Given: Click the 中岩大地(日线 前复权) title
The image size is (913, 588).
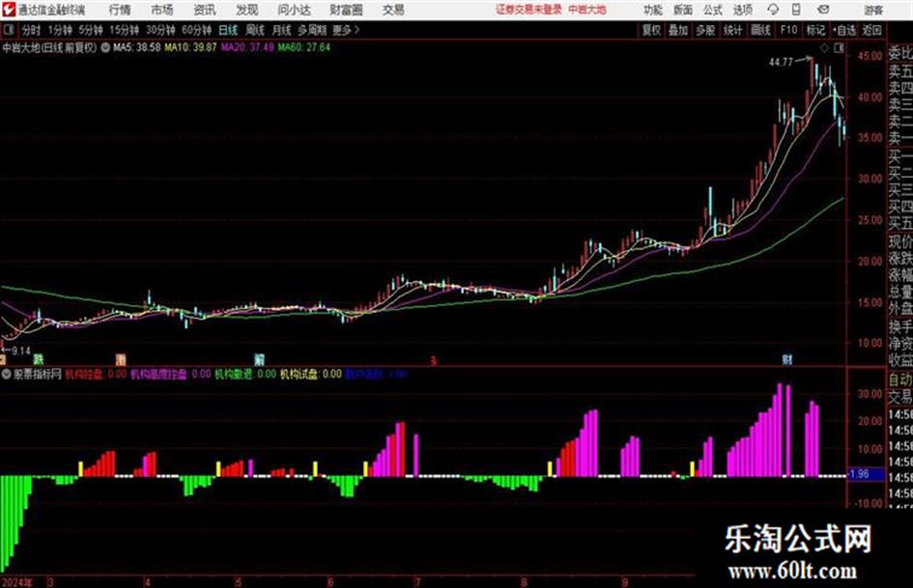Looking at the screenshot, I should point(49,47).
